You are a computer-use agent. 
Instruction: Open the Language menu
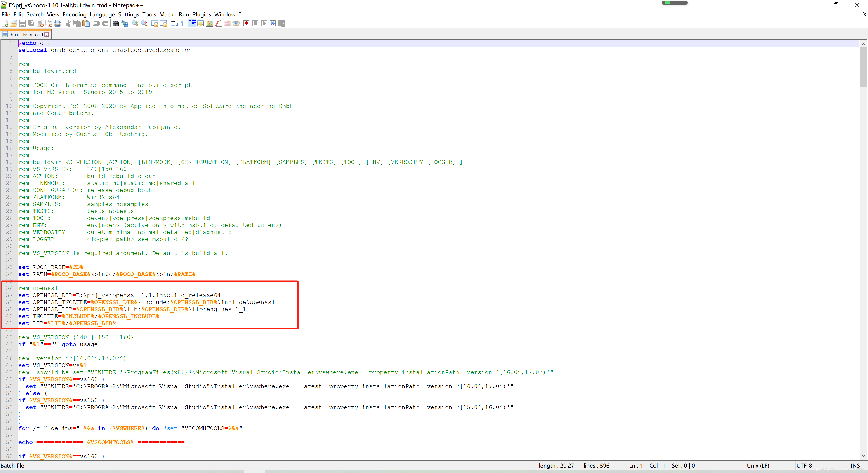point(102,14)
